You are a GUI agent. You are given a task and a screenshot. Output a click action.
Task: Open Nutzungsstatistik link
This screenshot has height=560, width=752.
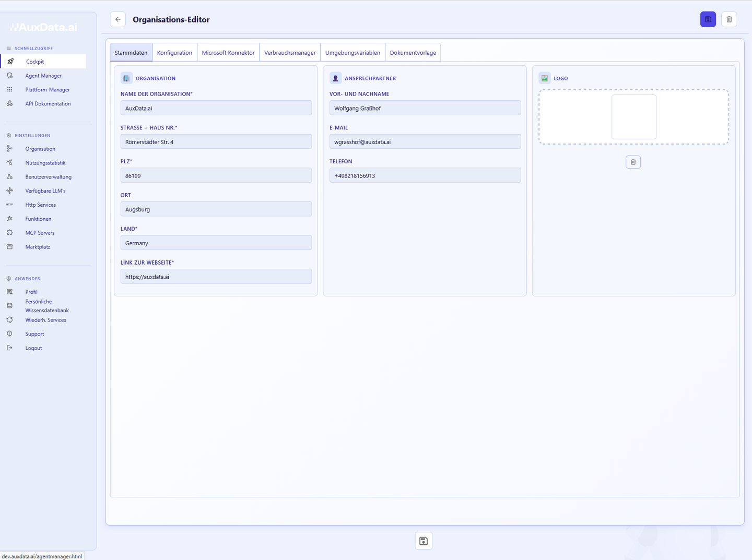(45, 163)
